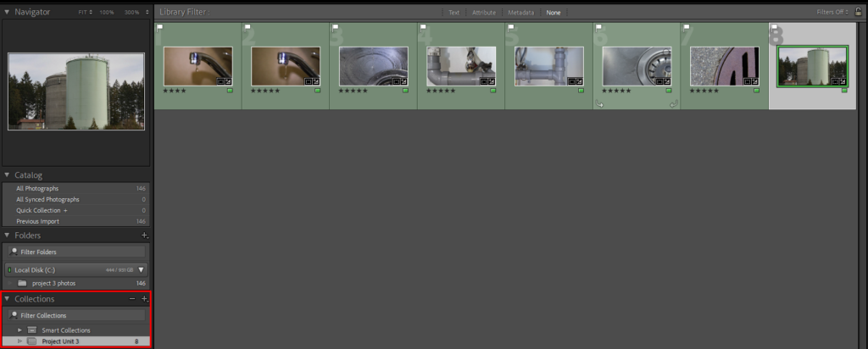Click plus icon in Folders panel header
This screenshot has height=349, width=868.
pos(144,235)
